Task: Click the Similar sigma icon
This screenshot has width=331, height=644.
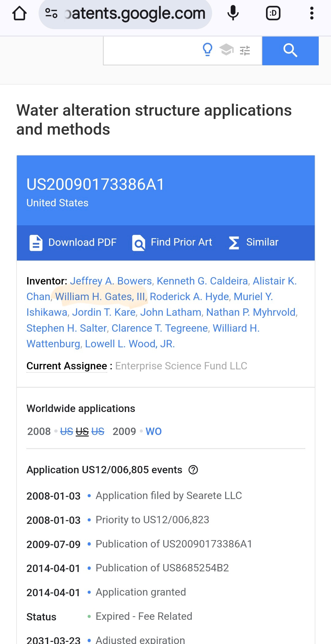Action: click(x=234, y=243)
